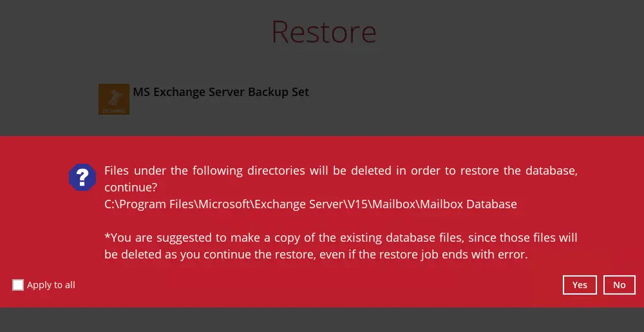Click the Mailbox Database directory path
The image size is (644, 332).
pos(310,204)
